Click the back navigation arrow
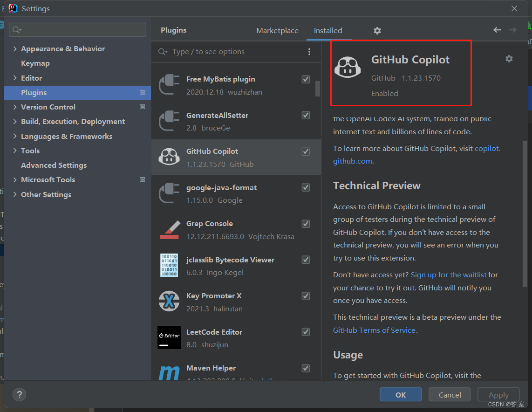This screenshot has height=412, width=532. [497, 30]
